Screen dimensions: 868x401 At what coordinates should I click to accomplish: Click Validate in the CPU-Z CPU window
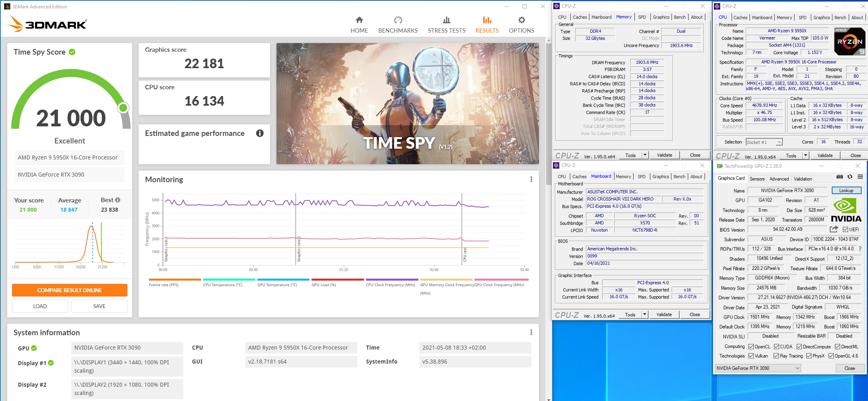[825, 155]
